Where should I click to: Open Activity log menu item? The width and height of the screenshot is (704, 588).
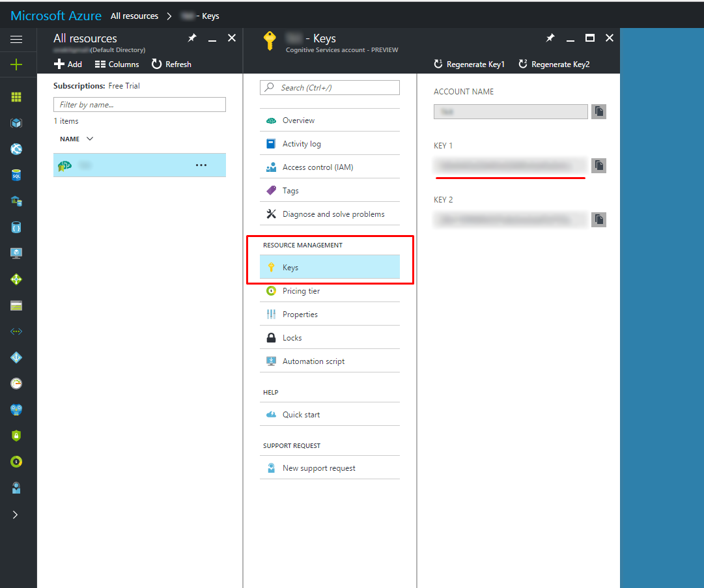coord(330,144)
